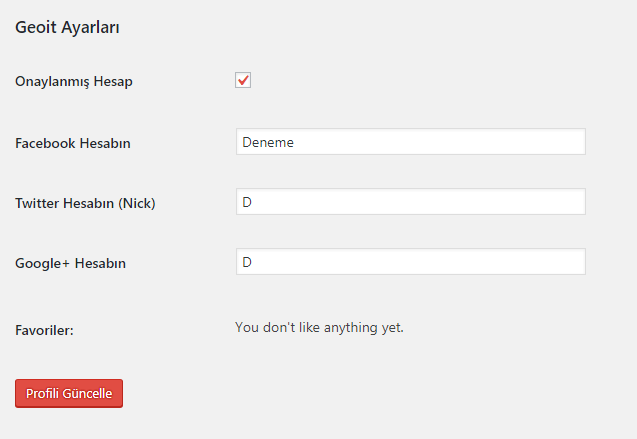Click the 'D' text in Twitter field
The width and height of the screenshot is (637, 439).
click(246, 202)
